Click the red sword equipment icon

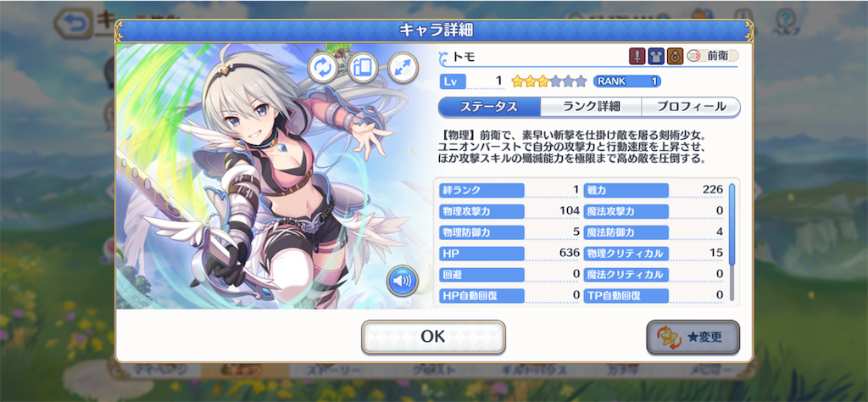(x=637, y=56)
